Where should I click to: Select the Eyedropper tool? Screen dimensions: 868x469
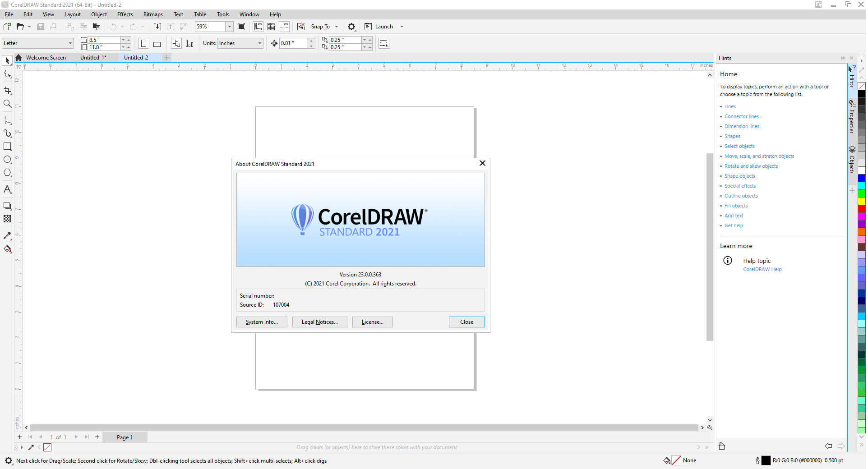pos(7,236)
